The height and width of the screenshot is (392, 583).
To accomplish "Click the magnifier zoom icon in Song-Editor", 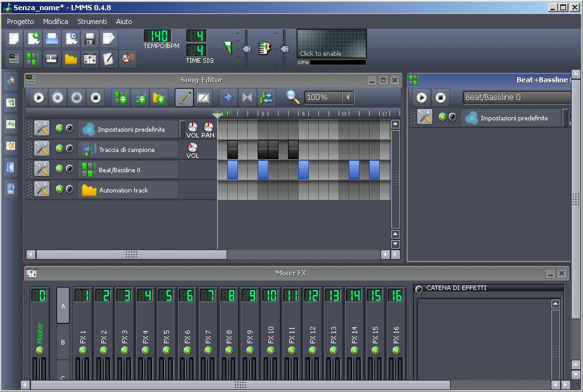I will tap(292, 98).
